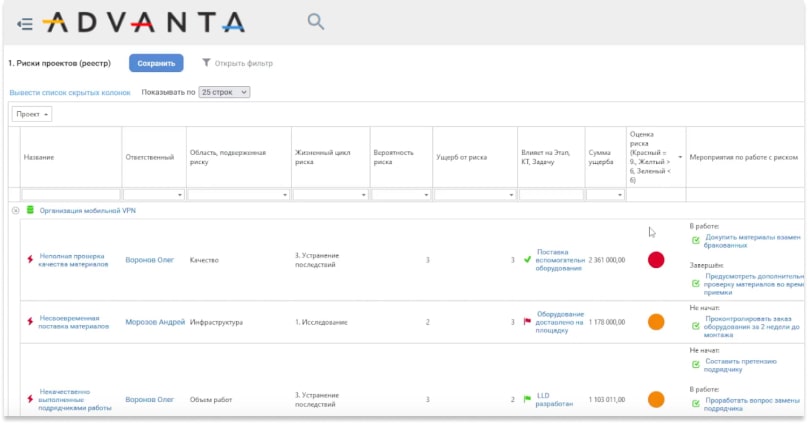The image size is (808, 424).
Task: Sort by the Название column header
Action: (39, 157)
